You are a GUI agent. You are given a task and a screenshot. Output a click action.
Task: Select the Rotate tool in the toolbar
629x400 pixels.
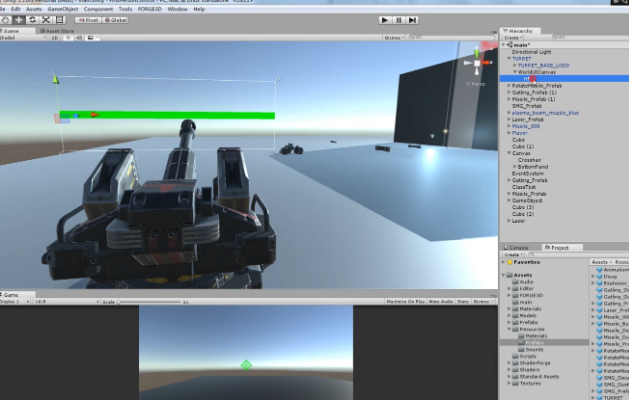[x=32, y=20]
